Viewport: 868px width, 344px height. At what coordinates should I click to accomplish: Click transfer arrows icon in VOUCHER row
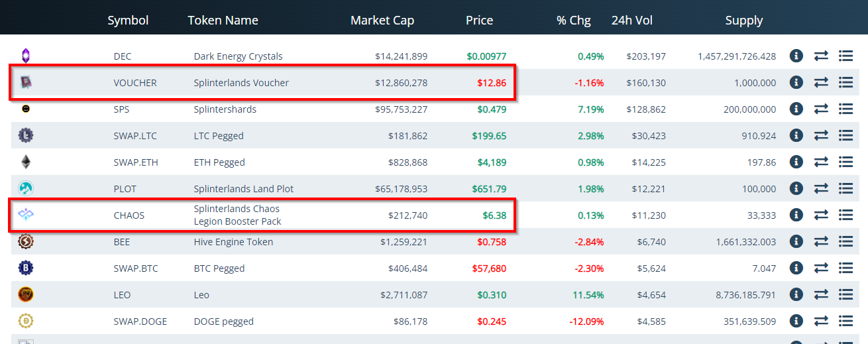point(821,82)
